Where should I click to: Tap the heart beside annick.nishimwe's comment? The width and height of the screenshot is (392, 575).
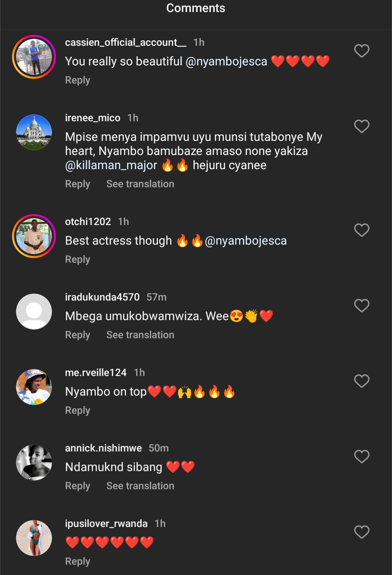362,457
